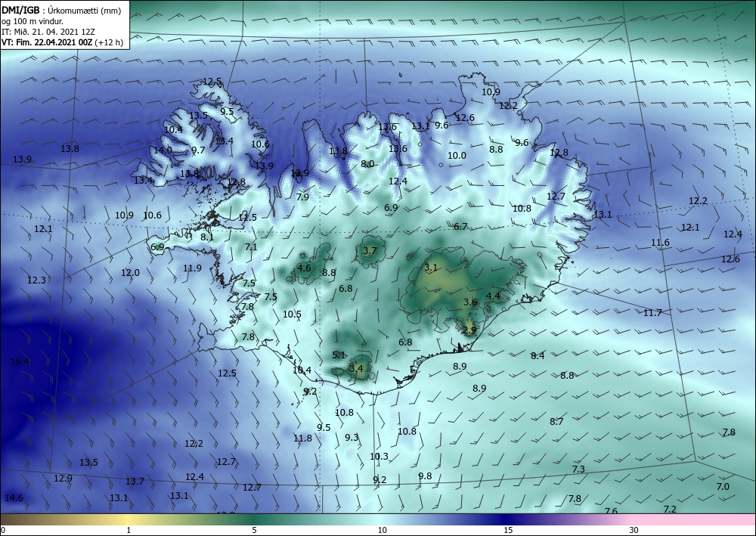Viewport: 756px width, 536px height.
Task: Click the map value 15.4
Action: (20, 361)
